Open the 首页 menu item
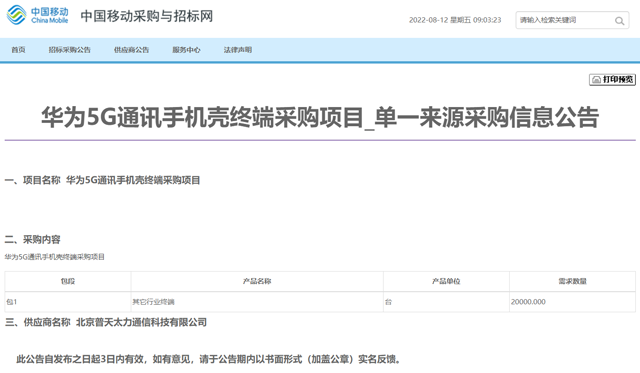 18,50
